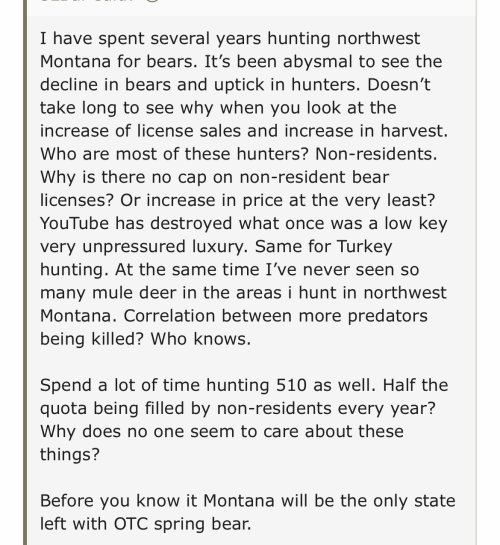Click the word "things?" ending the second paragraph

pos(70,454)
